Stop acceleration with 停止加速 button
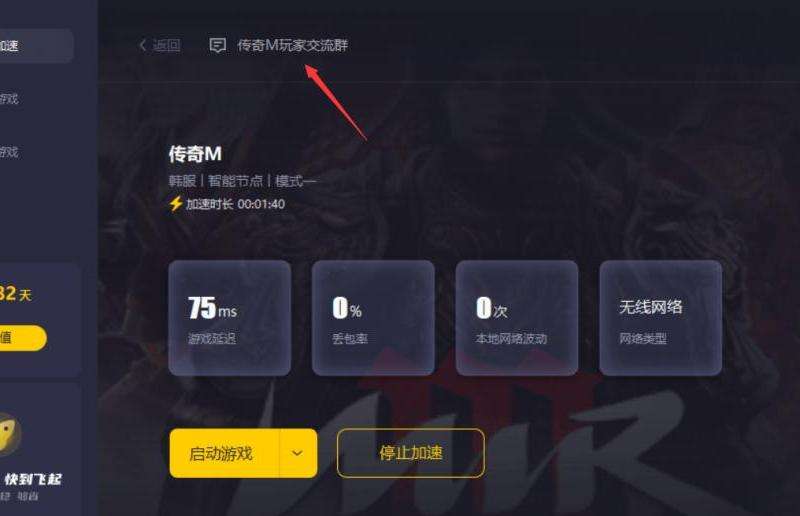This screenshot has width=800, height=516. click(411, 453)
